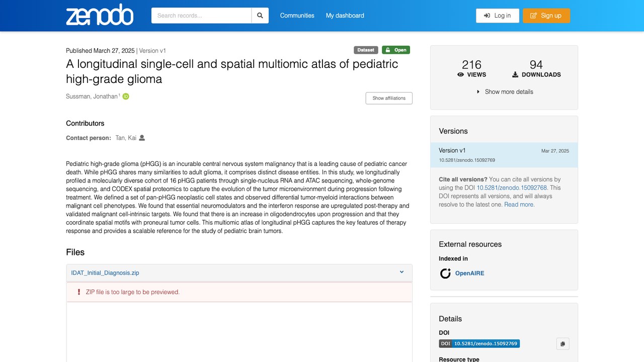644x362 pixels.
Task: Collapse the IDAT_Initial_Diagnosis.zip preview chevron
Action: 402,272
